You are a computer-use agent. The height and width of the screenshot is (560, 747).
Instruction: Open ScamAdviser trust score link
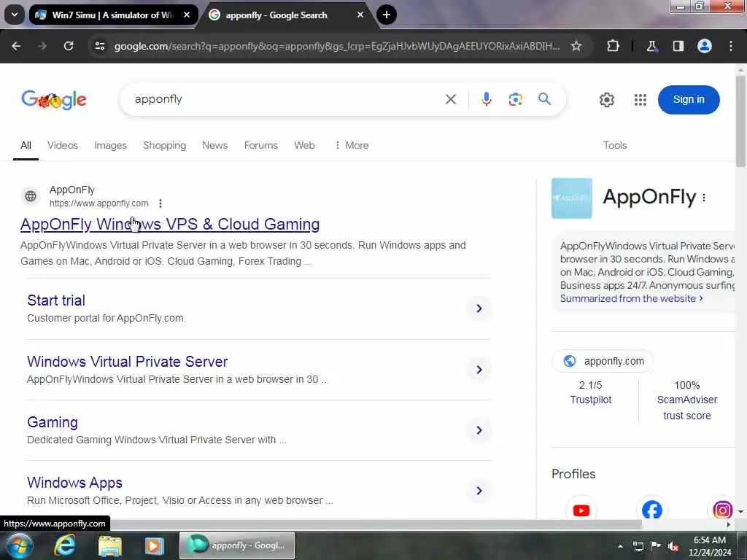(x=687, y=408)
